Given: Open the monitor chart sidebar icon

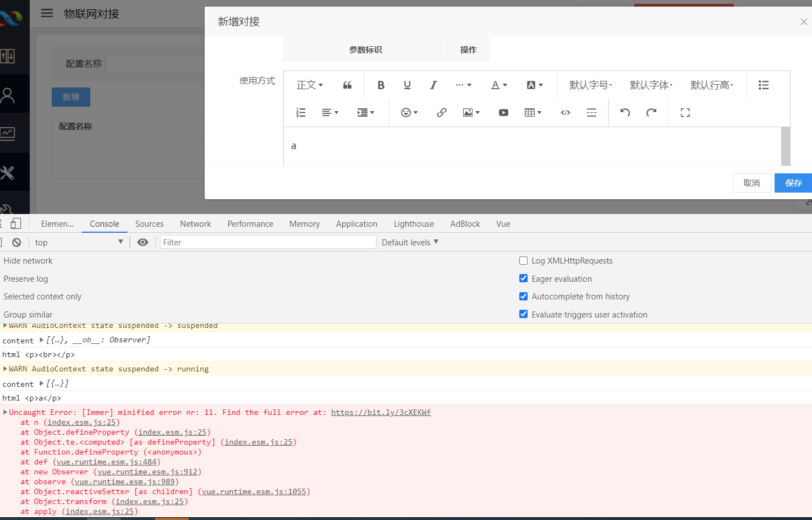Looking at the screenshot, I should point(7,133).
